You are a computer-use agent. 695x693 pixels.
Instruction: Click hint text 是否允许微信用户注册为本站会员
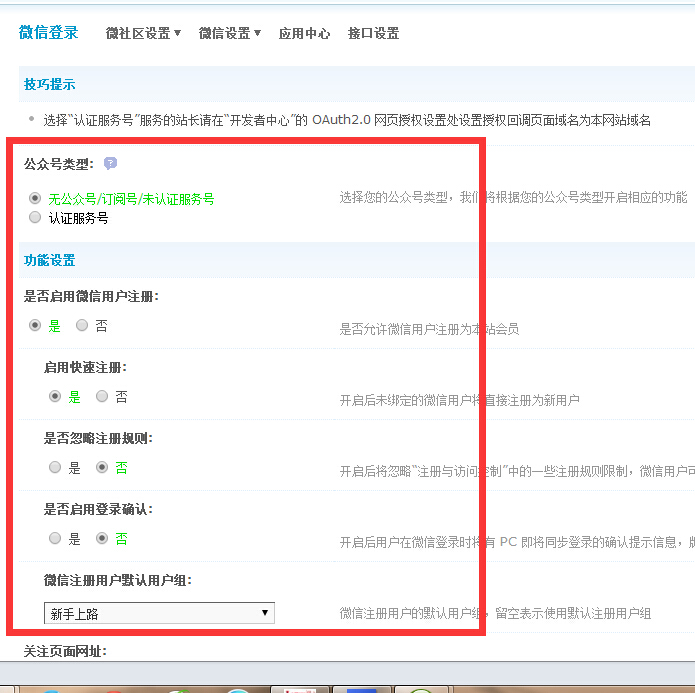(429, 329)
